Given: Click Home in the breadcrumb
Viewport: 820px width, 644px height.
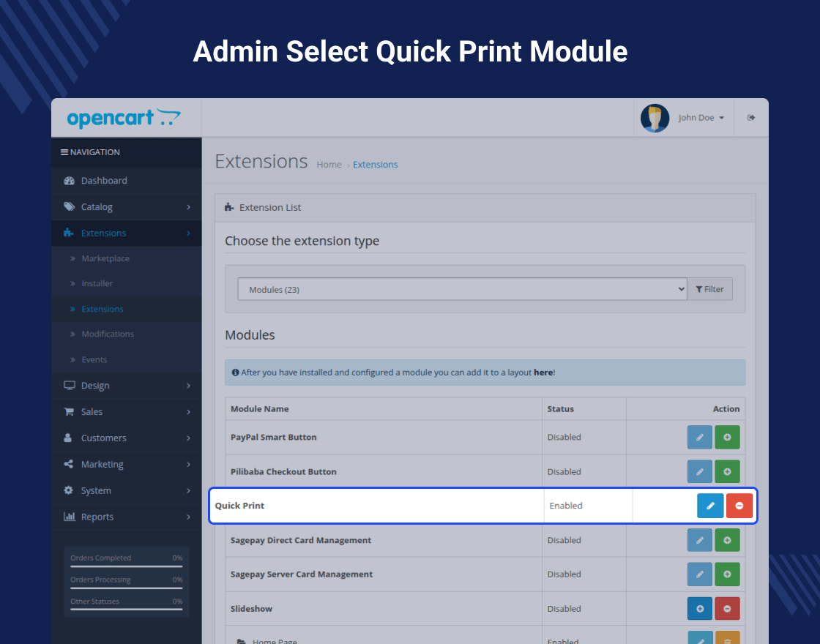Looking at the screenshot, I should (329, 165).
